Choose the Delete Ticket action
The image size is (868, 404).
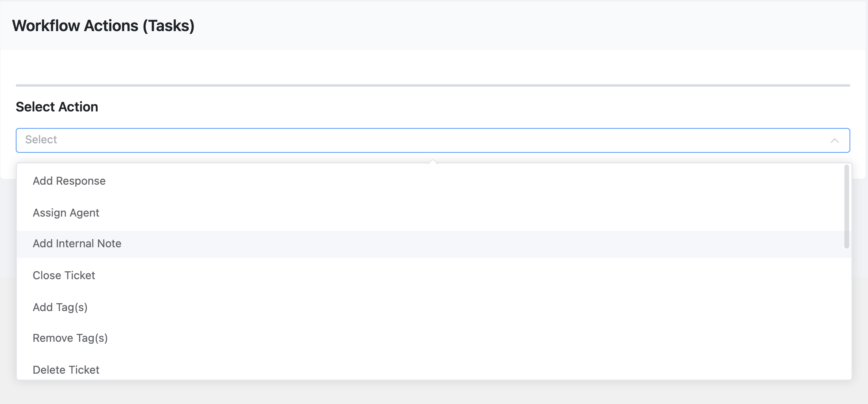(66, 369)
